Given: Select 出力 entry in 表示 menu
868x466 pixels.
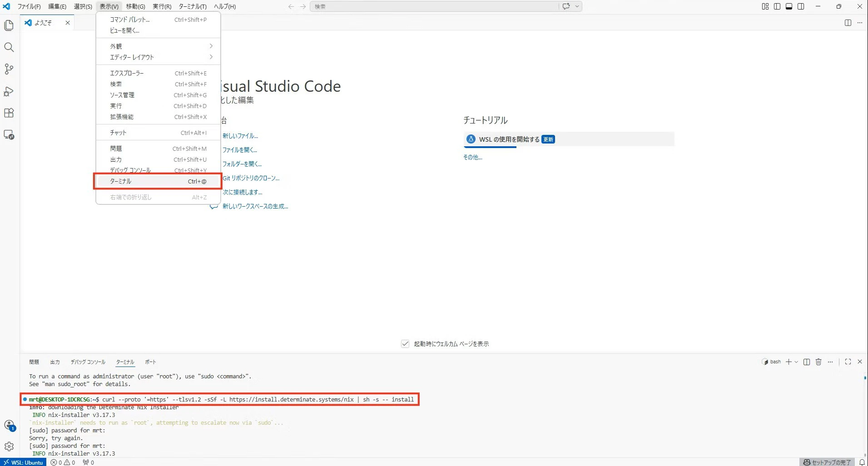Looking at the screenshot, I should 158,159.
